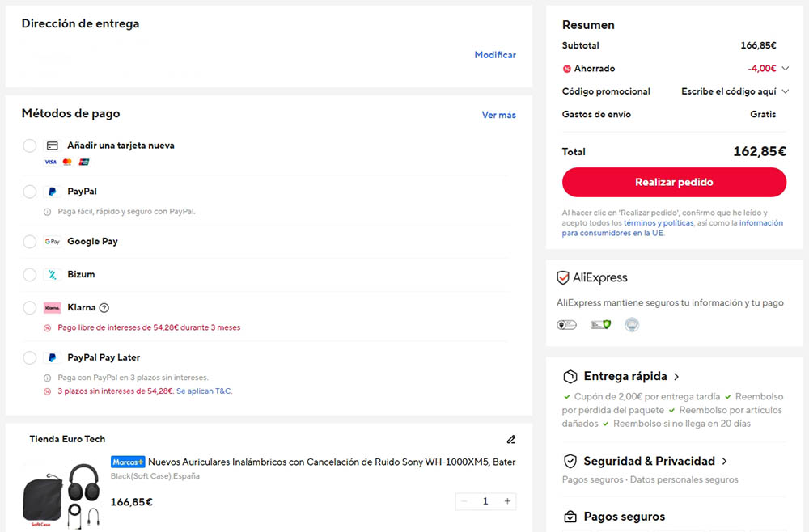Screen dimensions: 809x532
Task: Click the Sony WH-1000XM5 product title
Action: [332, 462]
